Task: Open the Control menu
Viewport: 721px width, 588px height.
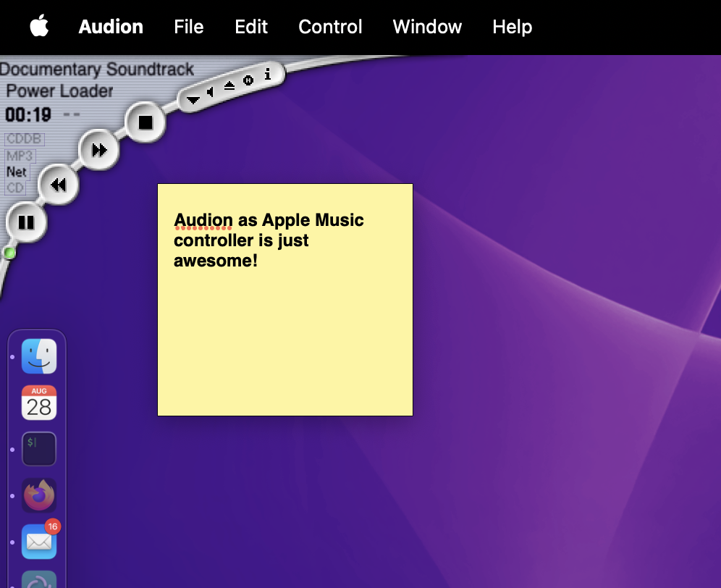Action: (330, 27)
